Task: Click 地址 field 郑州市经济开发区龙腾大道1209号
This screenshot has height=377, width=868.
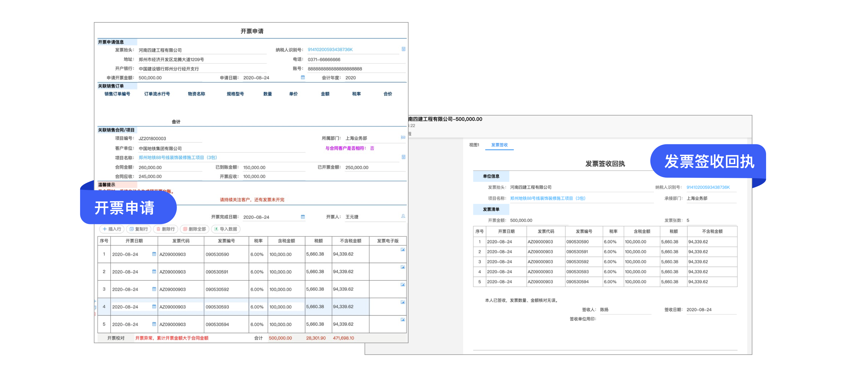Action: coord(202,60)
